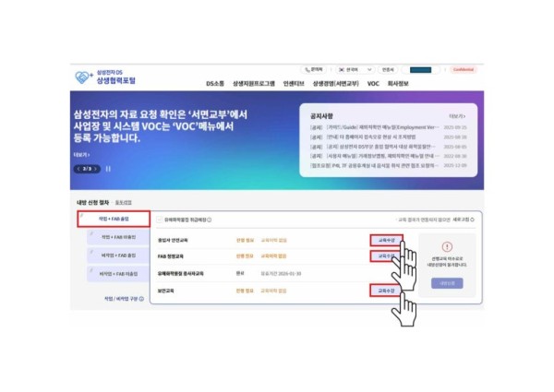The height and width of the screenshot is (392, 554).
Task: Open the info icon beside 유해화학물질 취급예정
Action: pos(210,220)
